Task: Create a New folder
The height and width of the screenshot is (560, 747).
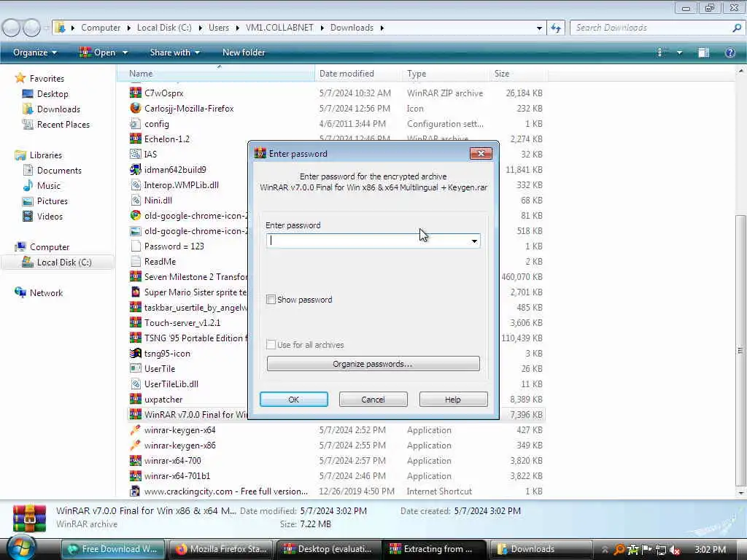Action: (x=244, y=52)
